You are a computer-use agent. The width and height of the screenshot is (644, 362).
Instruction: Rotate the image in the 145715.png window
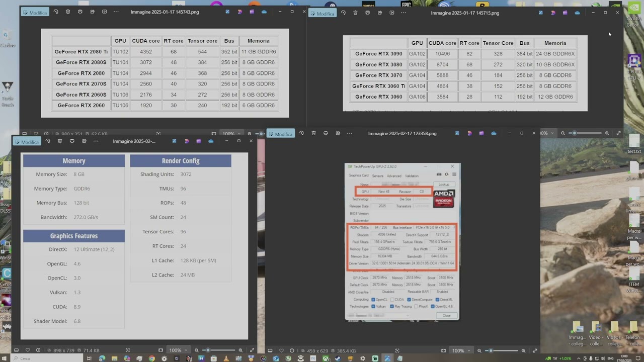[343, 13]
